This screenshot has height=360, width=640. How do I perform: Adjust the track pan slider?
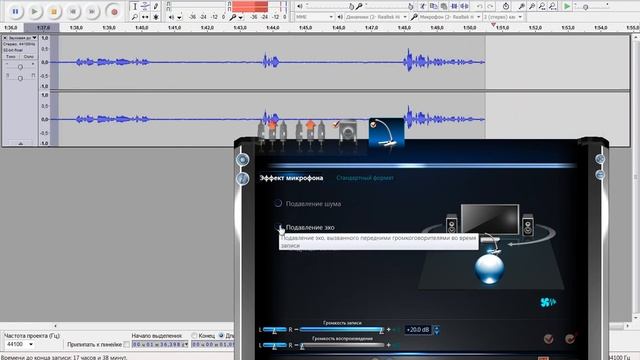(x=20, y=78)
